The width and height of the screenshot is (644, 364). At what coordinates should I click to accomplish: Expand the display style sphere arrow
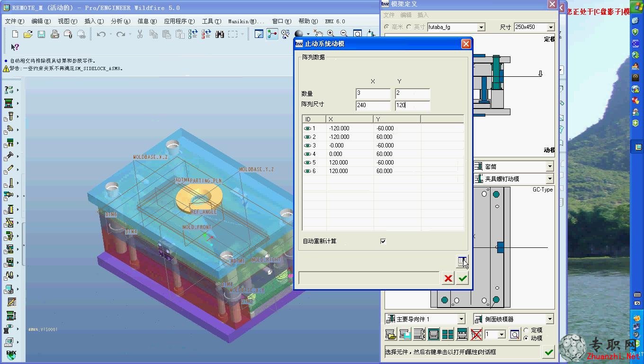pyautogui.click(x=308, y=34)
